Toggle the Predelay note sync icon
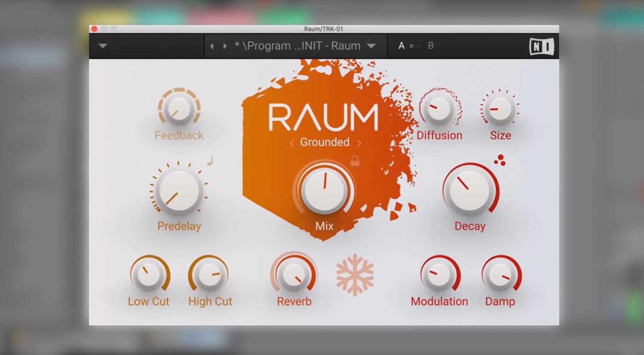The image size is (644, 355). pyautogui.click(x=210, y=160)
